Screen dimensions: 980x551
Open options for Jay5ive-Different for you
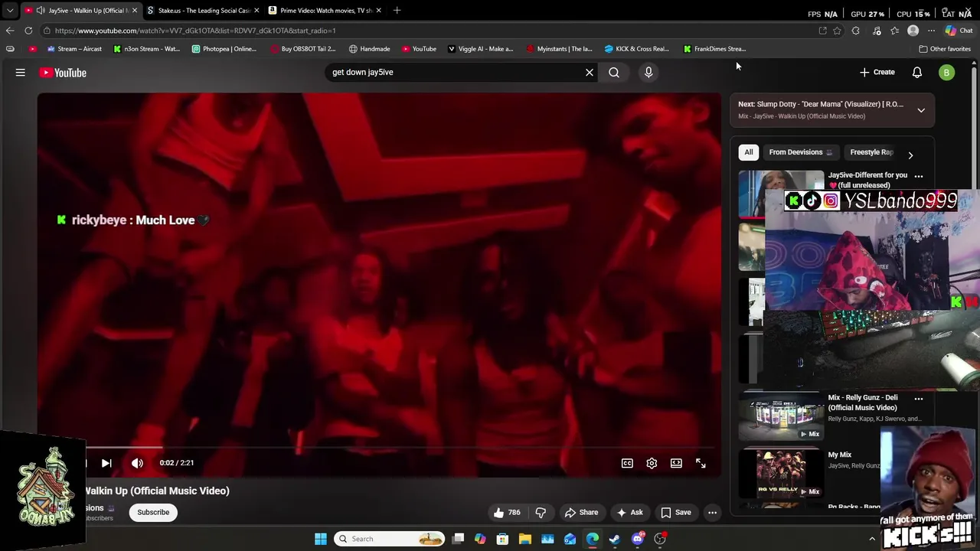point(919,176)
